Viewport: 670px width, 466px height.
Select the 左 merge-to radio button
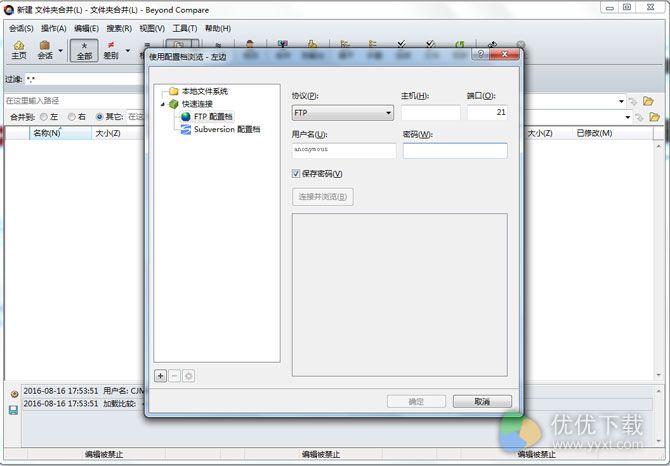[44, 117]
